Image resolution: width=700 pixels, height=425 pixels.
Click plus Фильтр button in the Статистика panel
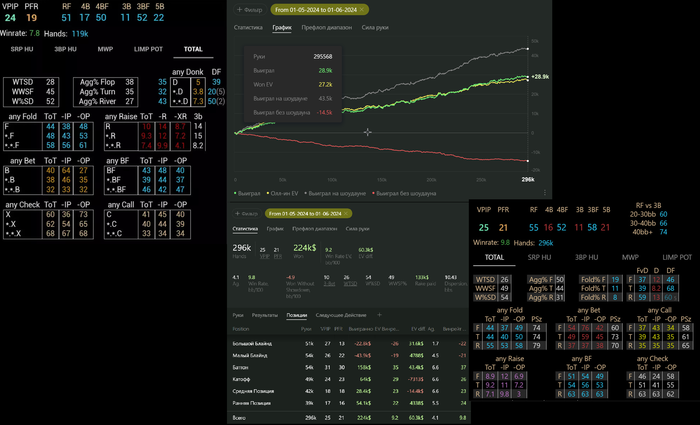(x=246, y=213)
